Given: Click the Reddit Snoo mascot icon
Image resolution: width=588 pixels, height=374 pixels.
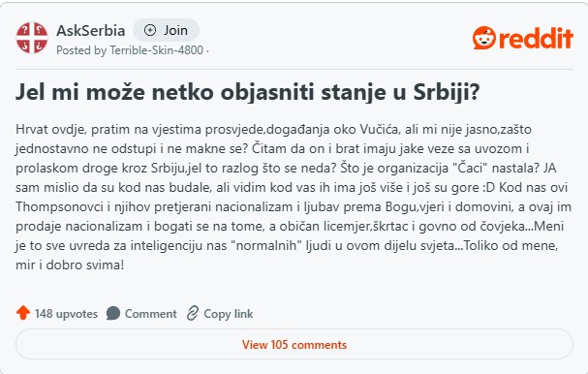Looking at the screenshot, I should coord(484,38).
